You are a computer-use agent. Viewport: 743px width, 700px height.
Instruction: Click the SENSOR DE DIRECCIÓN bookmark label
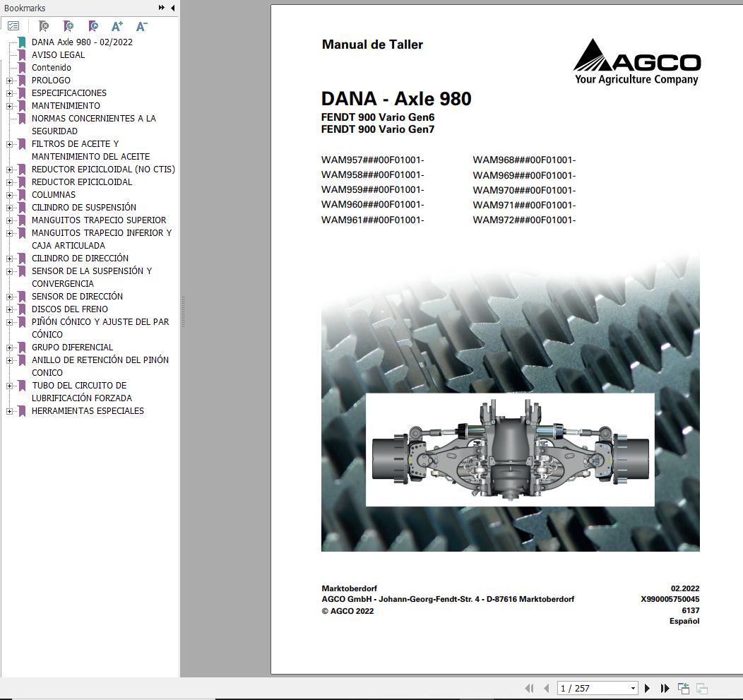[77, 297]
